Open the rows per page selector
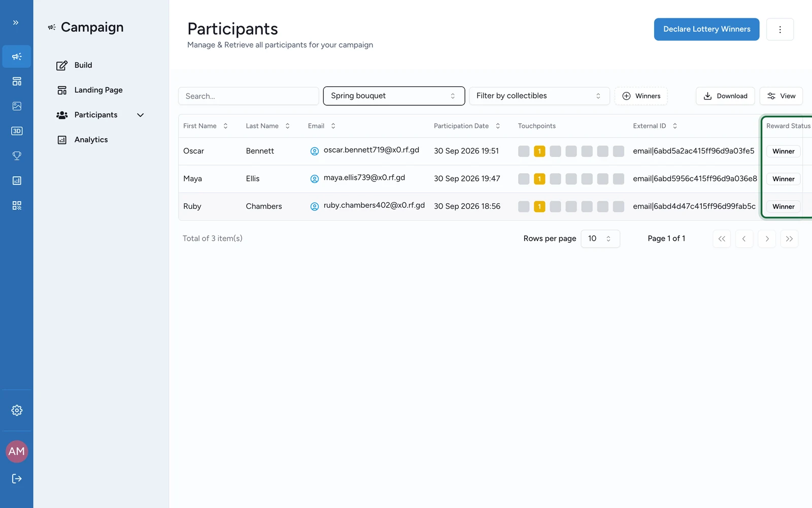Viewport: 812px width, 508px height. click(x=600, y=239)
